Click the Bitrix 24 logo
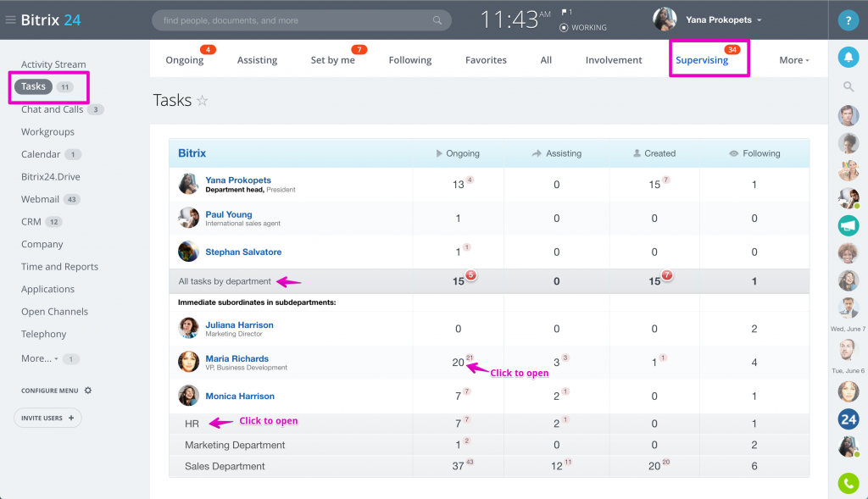Viewport: 868px width, 499px height. click(x=51, y=20)
